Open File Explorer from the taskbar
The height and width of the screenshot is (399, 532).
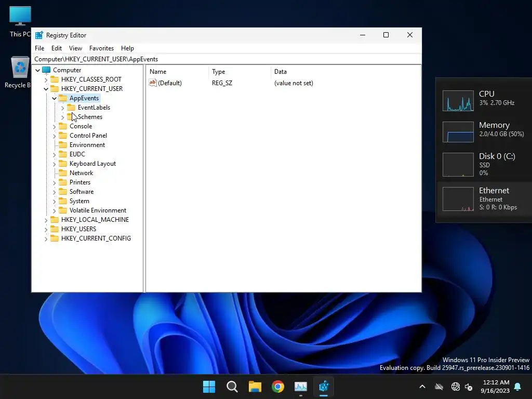(x=255, y=387)
